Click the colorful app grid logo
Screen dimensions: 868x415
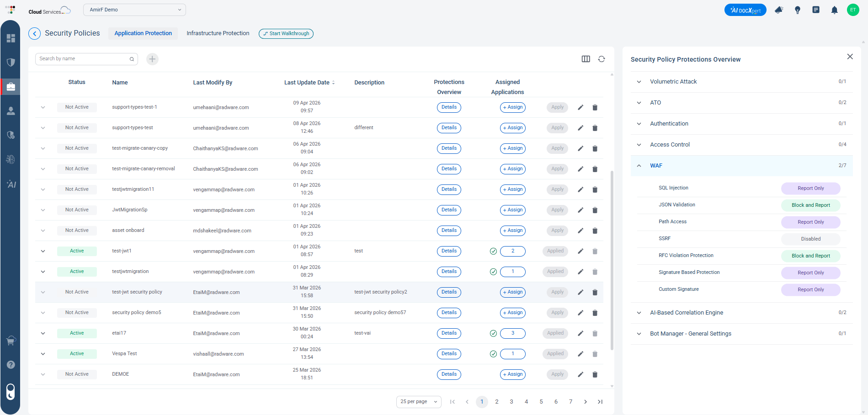coord(11,10)
